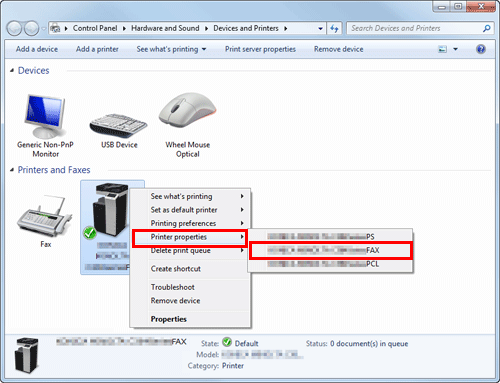Collapse the Devices section
The image size is (500, 383).
tap(12, 70)
